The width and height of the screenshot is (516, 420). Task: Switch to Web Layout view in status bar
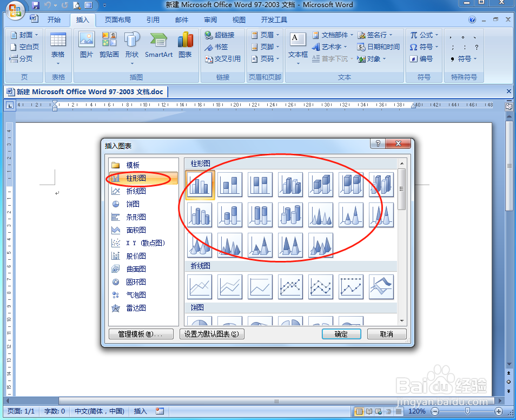[x=378, y=411]
